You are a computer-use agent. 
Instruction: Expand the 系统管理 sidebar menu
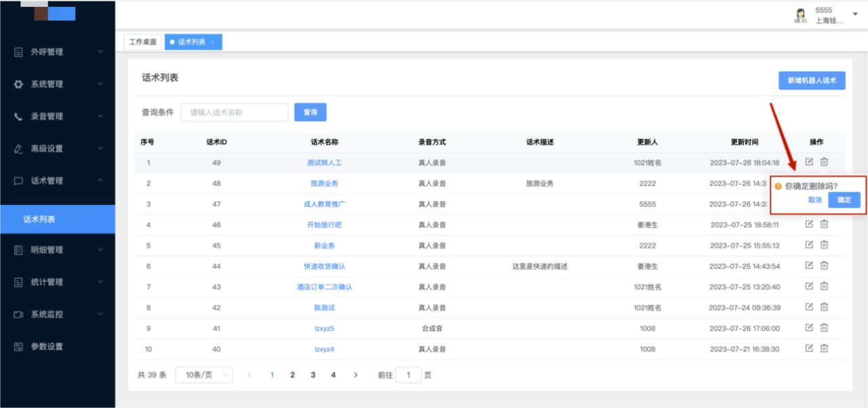tap(58, 84)
